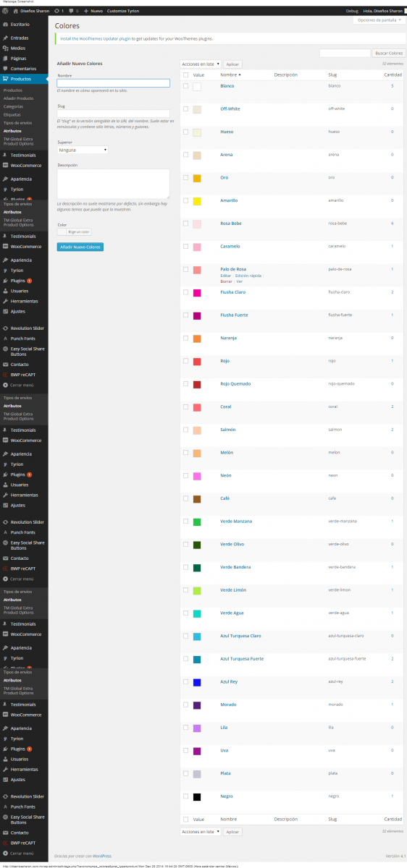Click the blue Añadir Nuevo Colores button
The width and height of the screenshot is (407, 868).
click(80, 247)
